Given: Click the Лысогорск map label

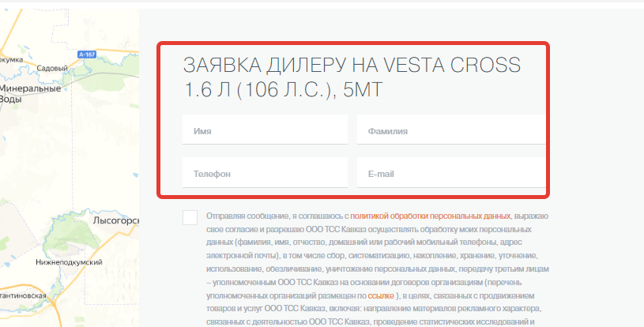Looking at the screenshot, I should pos(116,220).
